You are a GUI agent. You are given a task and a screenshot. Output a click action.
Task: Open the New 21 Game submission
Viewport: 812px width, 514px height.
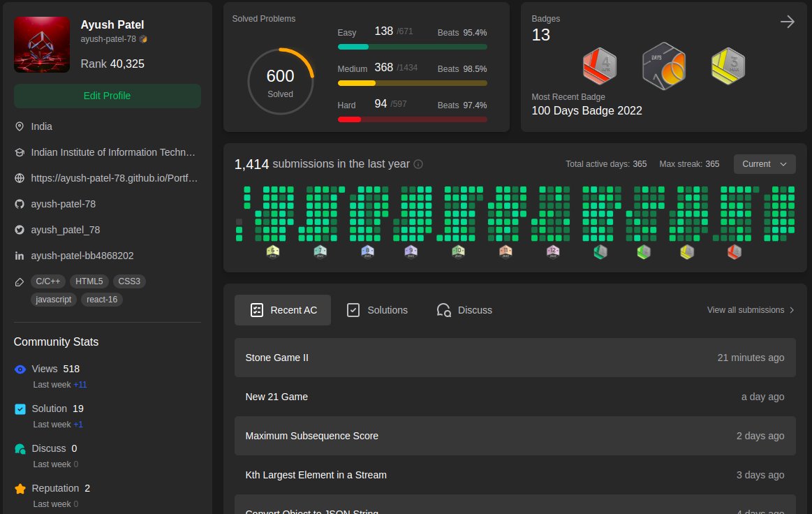515,397
